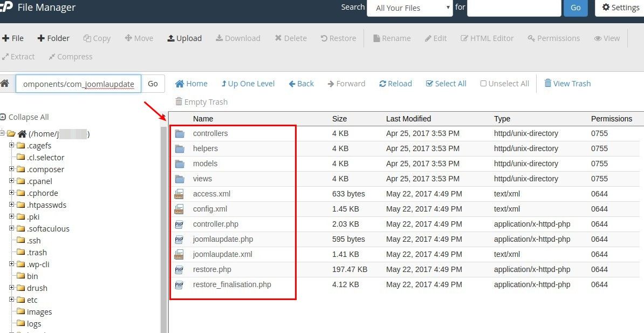Select All files in listing
Screen dimensions: 644x333
coord(446,83)
